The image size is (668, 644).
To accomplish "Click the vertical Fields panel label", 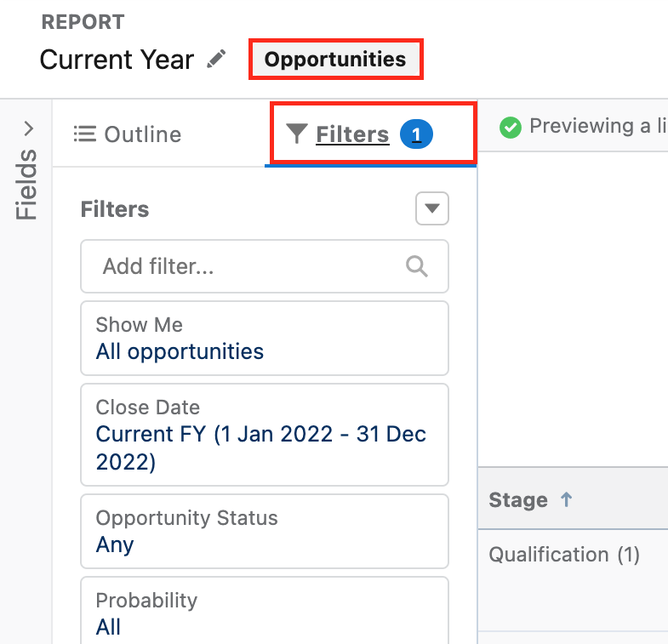I will 26,184.
